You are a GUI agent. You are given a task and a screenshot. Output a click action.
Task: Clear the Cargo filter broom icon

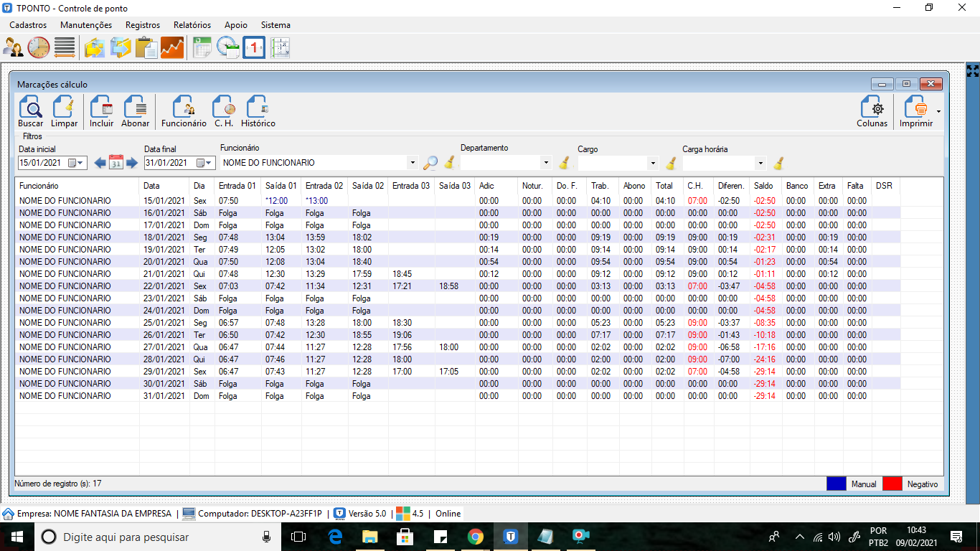click(672, 163)
